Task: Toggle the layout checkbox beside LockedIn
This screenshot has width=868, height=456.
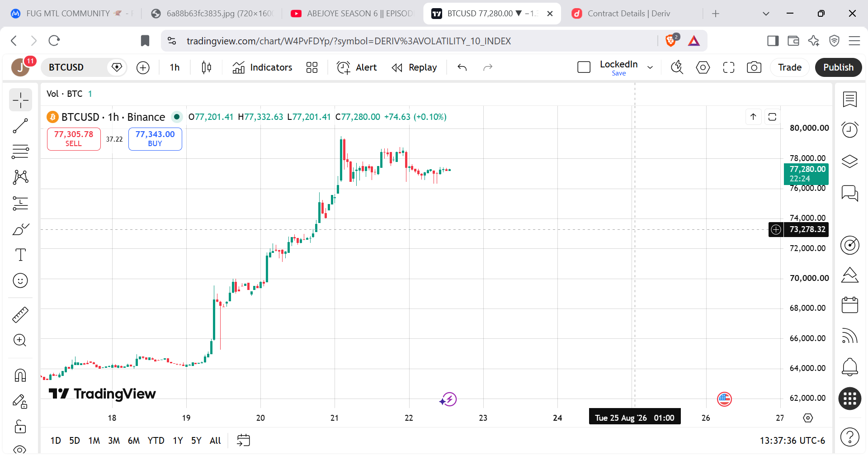Action: (x=584, y=67)
